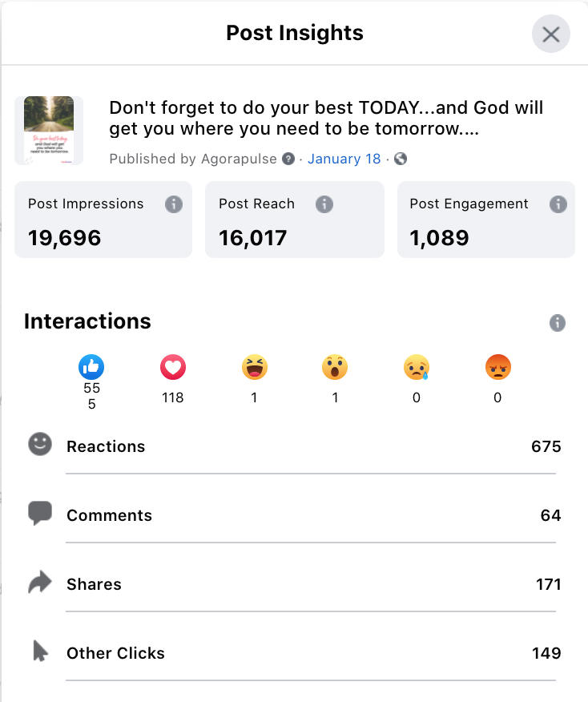Open the post thumbnail image
Screen dimensions: 588x702
pos(49,131)
